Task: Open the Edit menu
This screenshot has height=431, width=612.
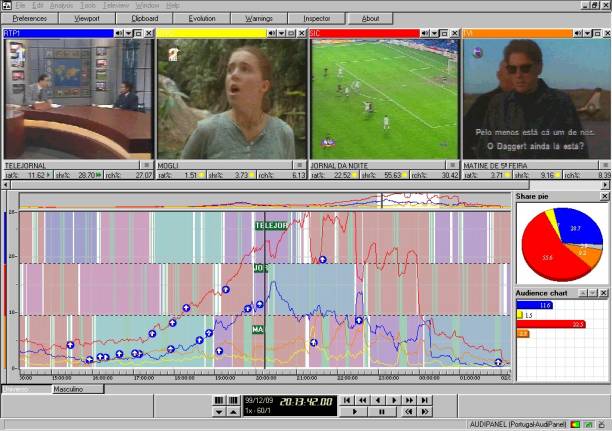Action: 37,5
